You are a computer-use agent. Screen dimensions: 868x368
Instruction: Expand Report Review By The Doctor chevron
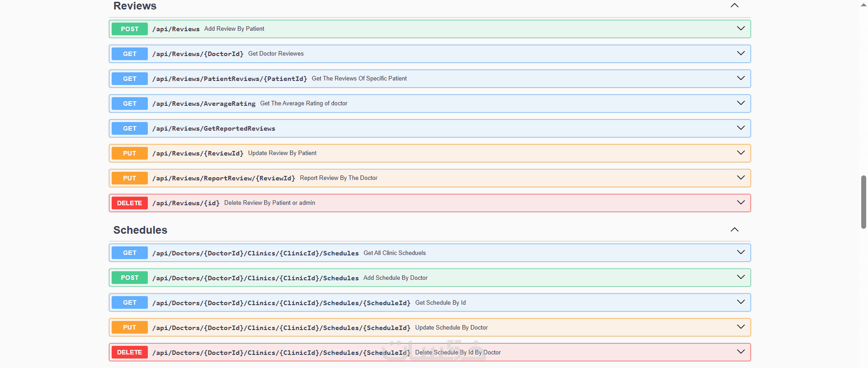click(x=741, y=178)
